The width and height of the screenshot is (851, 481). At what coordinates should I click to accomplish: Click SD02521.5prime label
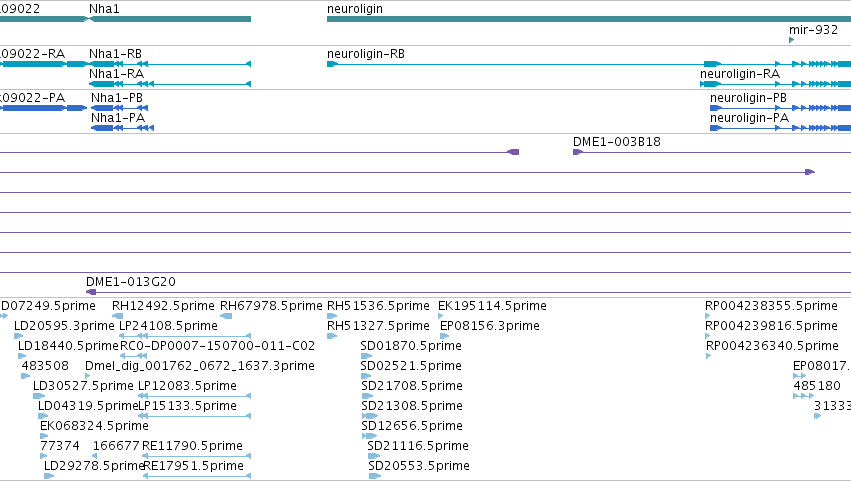[x=411, y=366]
